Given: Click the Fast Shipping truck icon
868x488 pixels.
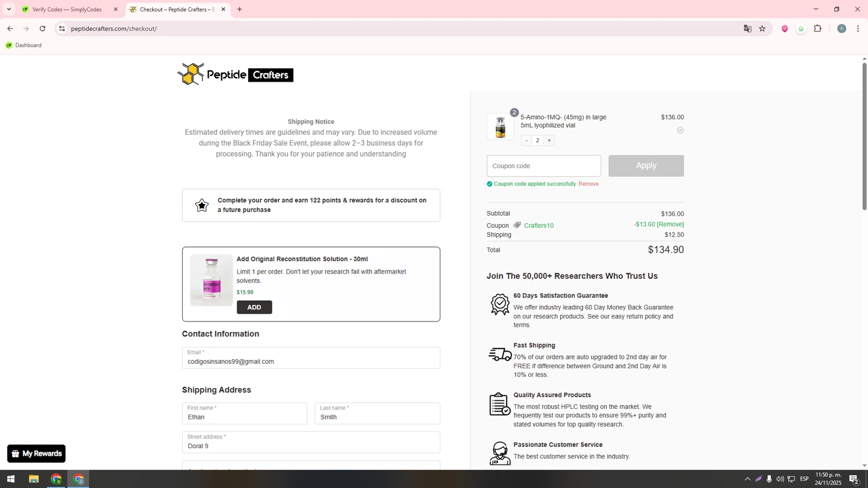Looking at the screenshot, I should pyautogui.click(x=500, y=354).
